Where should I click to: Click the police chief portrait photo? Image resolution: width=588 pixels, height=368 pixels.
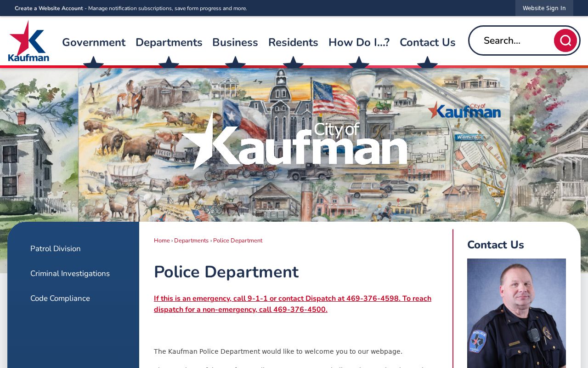coord(516,313)
